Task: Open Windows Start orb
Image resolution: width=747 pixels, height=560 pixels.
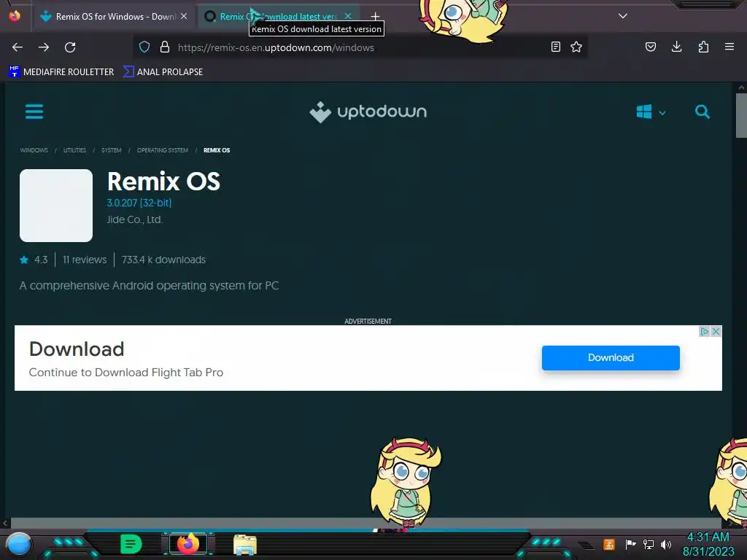Action: (x=19, y=545)
